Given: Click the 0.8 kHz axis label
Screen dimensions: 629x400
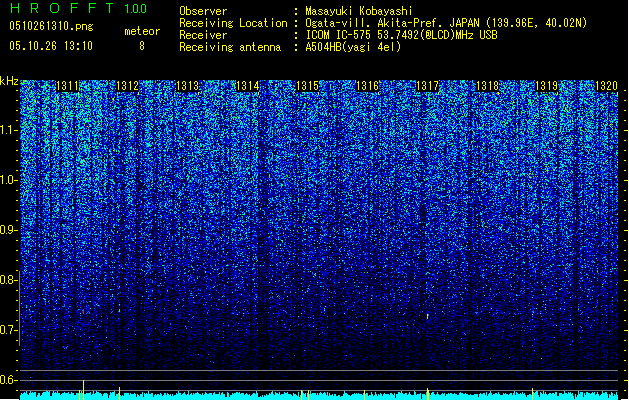Looking at the screenshot, I should 8,280.
